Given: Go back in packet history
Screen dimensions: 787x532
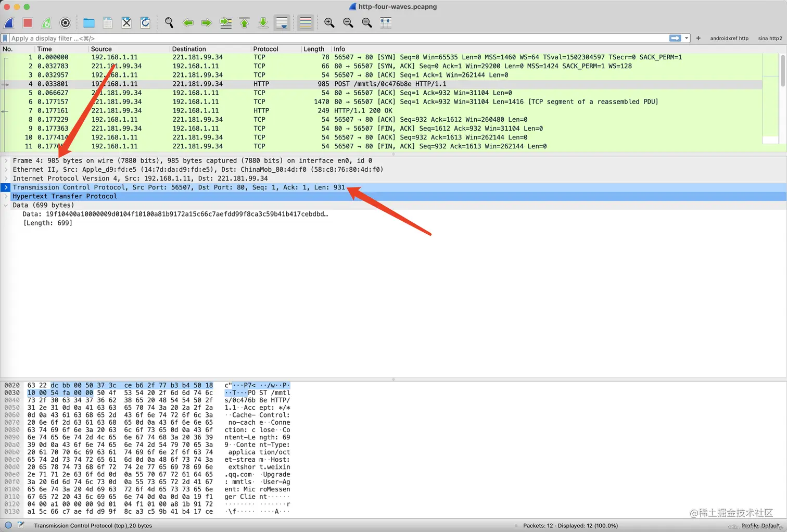Looking at the screenshot, I should (188, 22).
